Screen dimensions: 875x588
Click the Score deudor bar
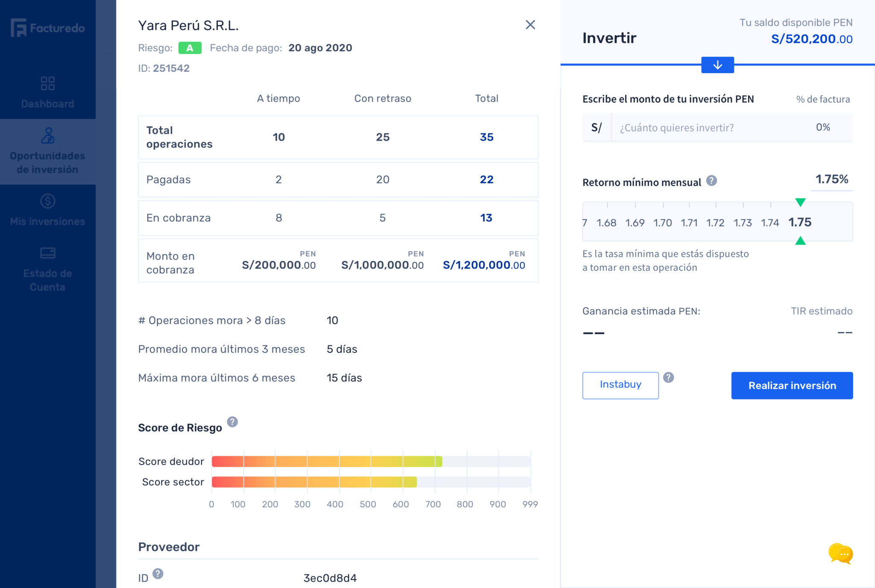point(327,462)
